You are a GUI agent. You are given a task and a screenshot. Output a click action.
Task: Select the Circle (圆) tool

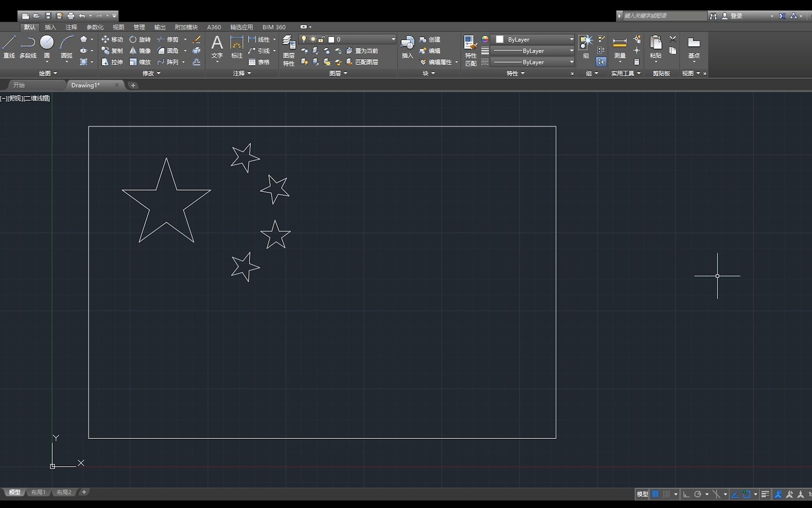[47, 47]
